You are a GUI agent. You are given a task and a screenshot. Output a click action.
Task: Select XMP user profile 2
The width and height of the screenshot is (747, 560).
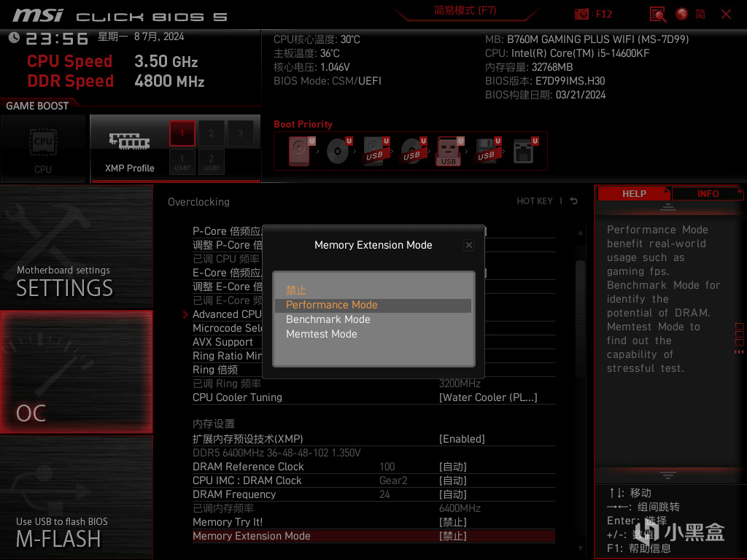point(211,162)
